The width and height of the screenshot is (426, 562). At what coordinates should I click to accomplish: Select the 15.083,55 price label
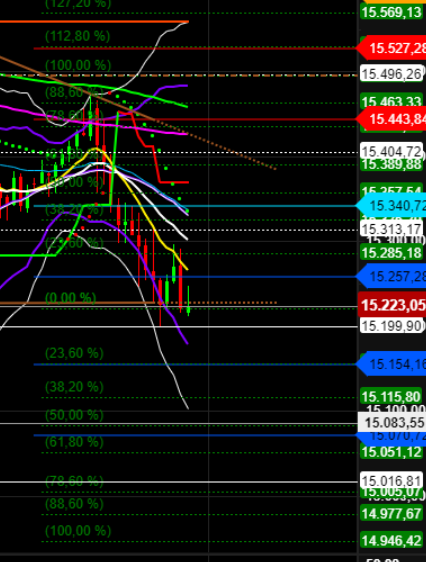coord(392,423)
